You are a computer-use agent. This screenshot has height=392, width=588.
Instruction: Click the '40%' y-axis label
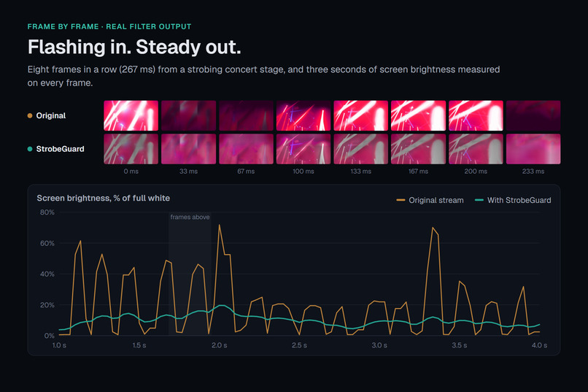47,274
